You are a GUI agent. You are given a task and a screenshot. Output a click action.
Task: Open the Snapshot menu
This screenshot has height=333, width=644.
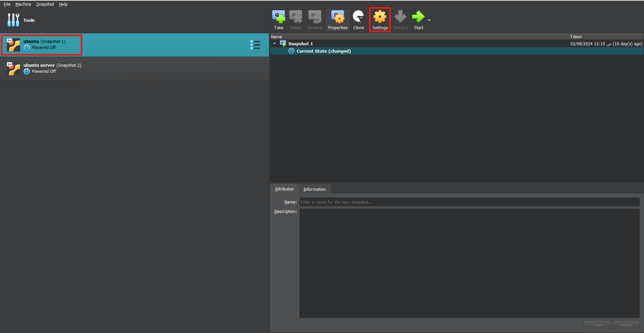pyautogui.click(x=45, y=4)
